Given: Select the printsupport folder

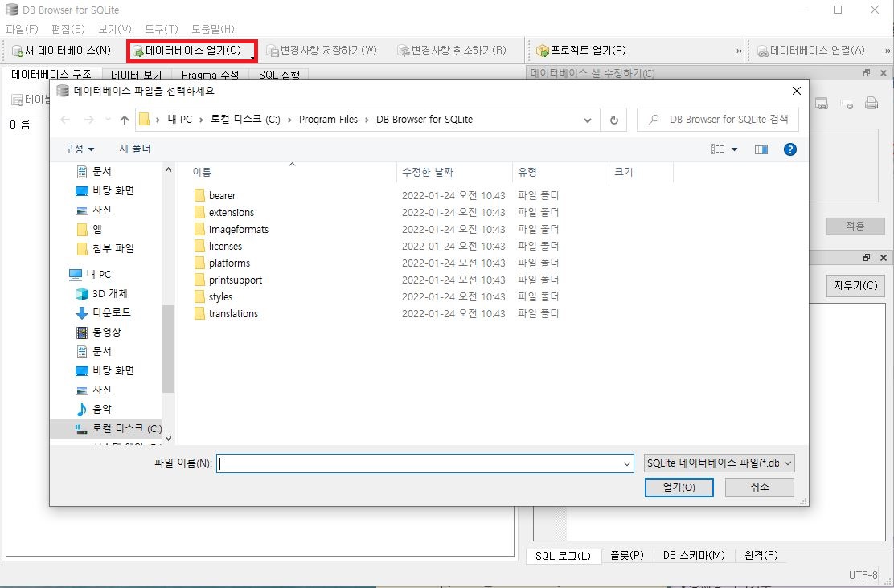Looking at the screenshot, I should (x=236, y=280).
